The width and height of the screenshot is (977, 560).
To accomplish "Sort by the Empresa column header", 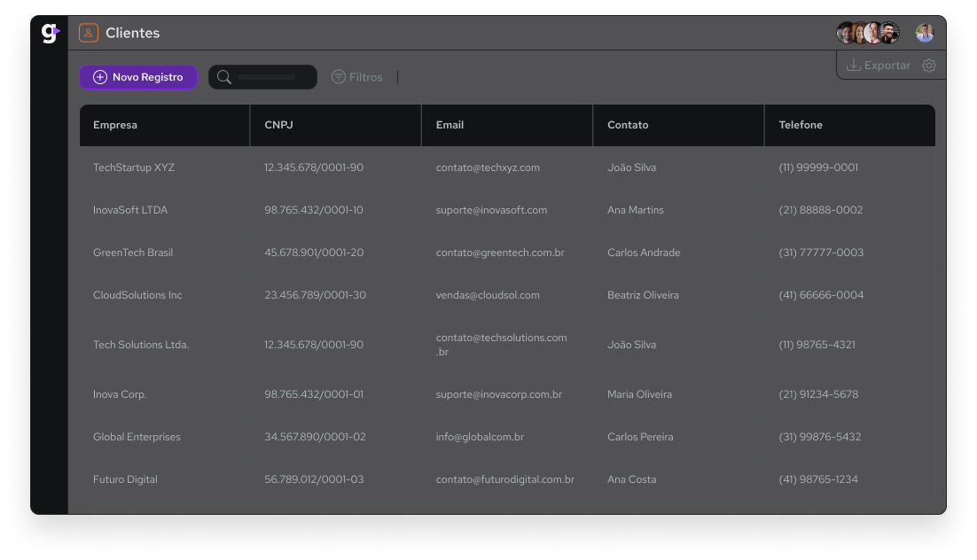I will coord(115,125).
